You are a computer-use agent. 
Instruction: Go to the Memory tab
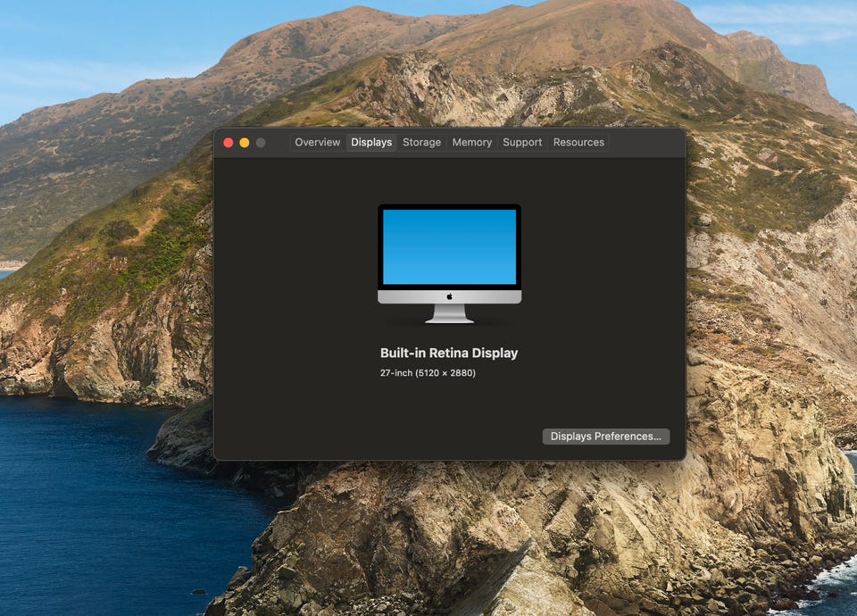click(x=471, y=142)
